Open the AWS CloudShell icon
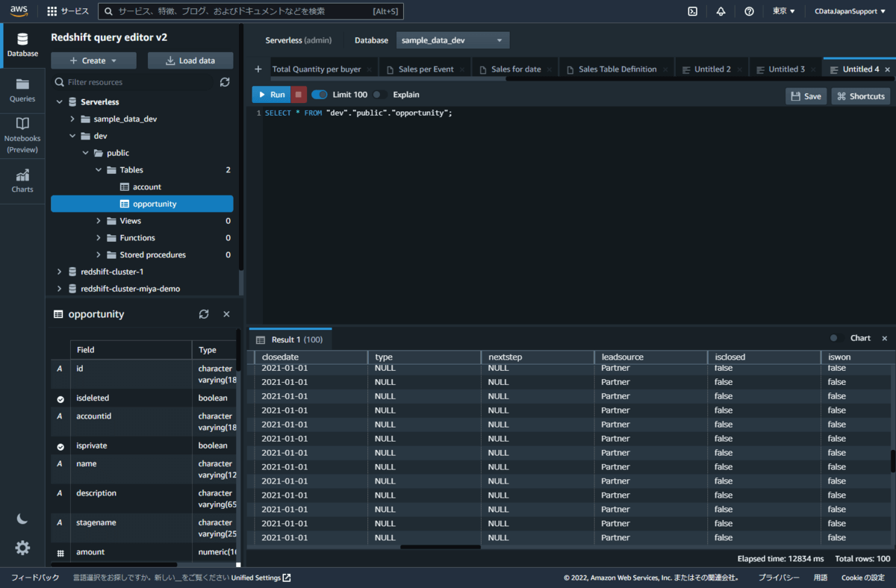Image resolution: width=896 pixels, height=588 pixels. point(692,11)
